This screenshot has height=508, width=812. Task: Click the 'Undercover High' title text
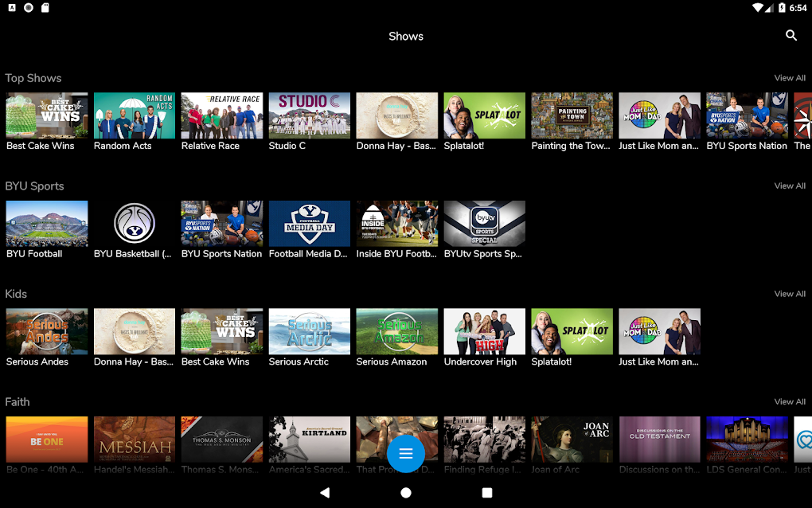(x=480, y=362)
